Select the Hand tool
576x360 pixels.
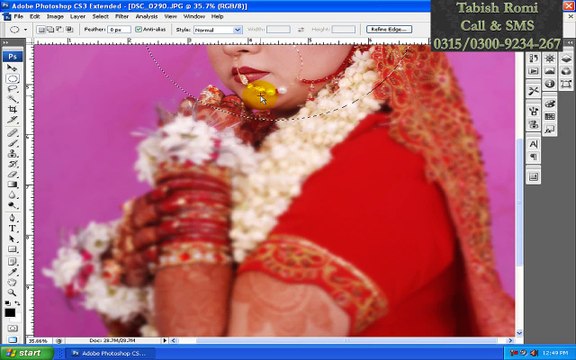[x=12, y=282]
